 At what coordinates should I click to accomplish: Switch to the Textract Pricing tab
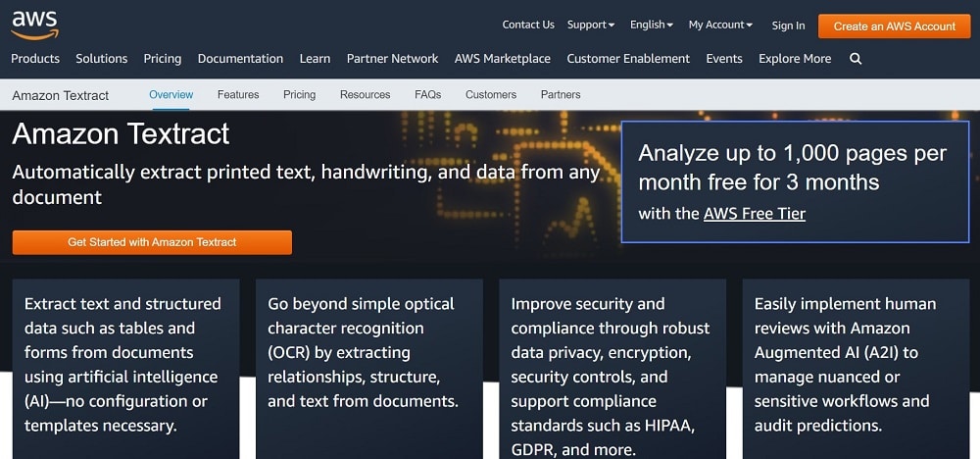(x=299, y=95)
